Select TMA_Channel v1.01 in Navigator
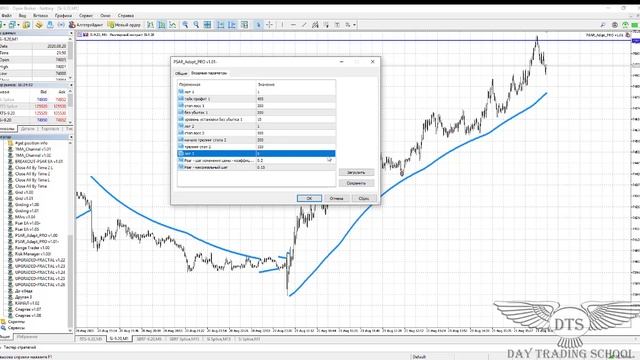 point(33,149)
